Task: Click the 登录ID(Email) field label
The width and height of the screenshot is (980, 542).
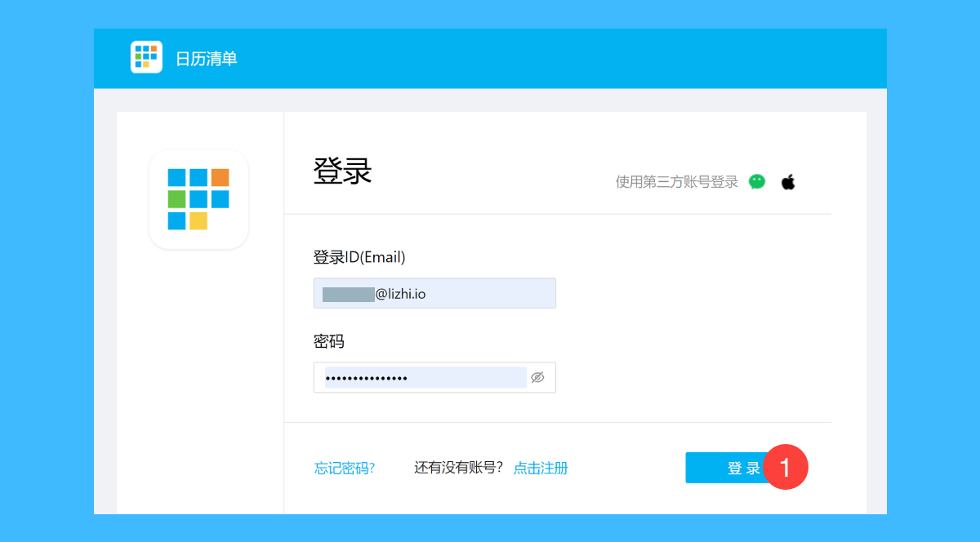Action: pyautogui.click(x=359, y=257)
